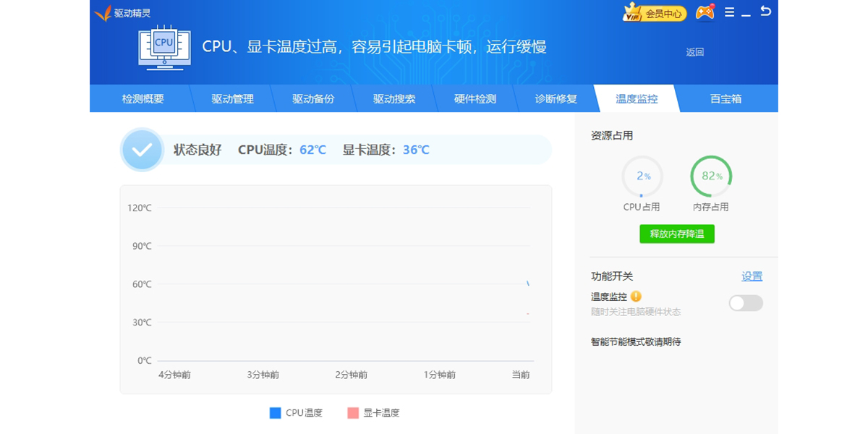Screen dimensions: 868x434
Task: Switch to the 硬件检测 tab
Action: pyautogui.click(x=475, y=99)
